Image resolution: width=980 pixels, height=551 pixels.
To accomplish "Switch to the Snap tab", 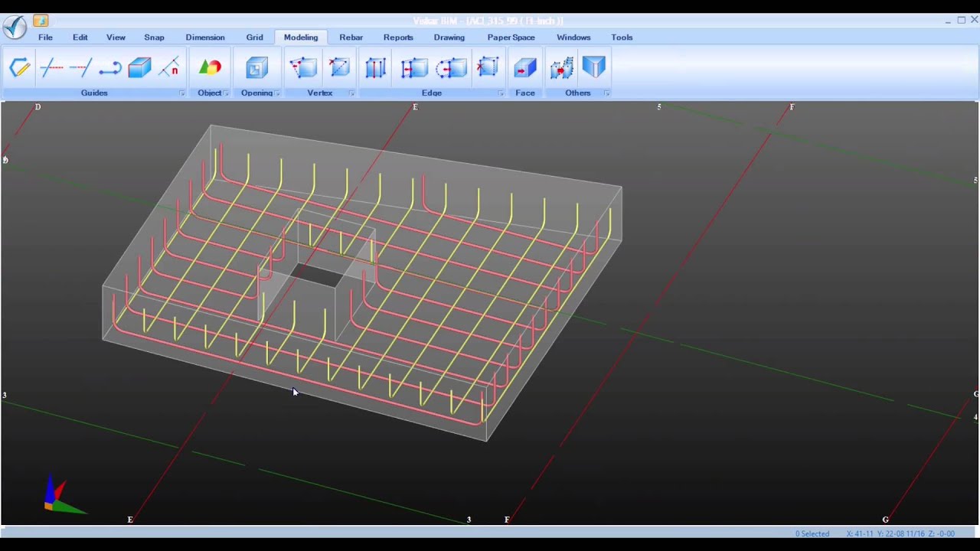I will coord(154,37).
